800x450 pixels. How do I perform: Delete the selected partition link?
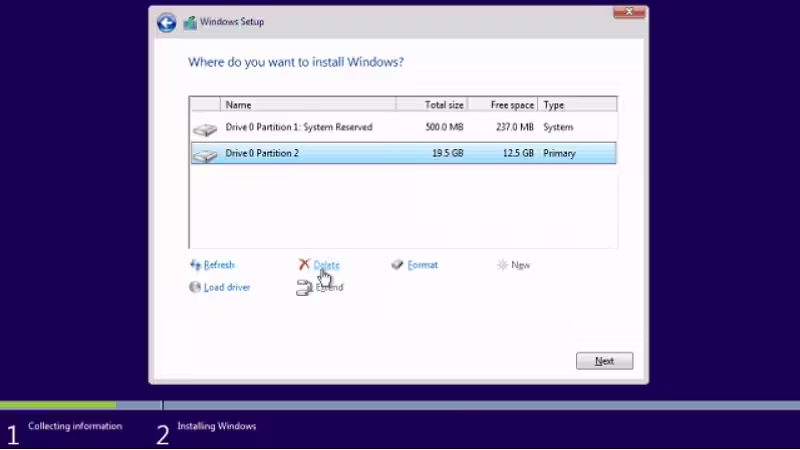(x=327, y=265)
